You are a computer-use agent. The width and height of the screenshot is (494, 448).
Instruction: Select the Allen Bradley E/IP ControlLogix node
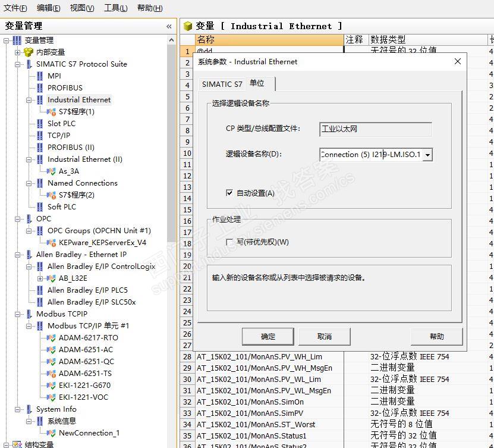[102, 267]
